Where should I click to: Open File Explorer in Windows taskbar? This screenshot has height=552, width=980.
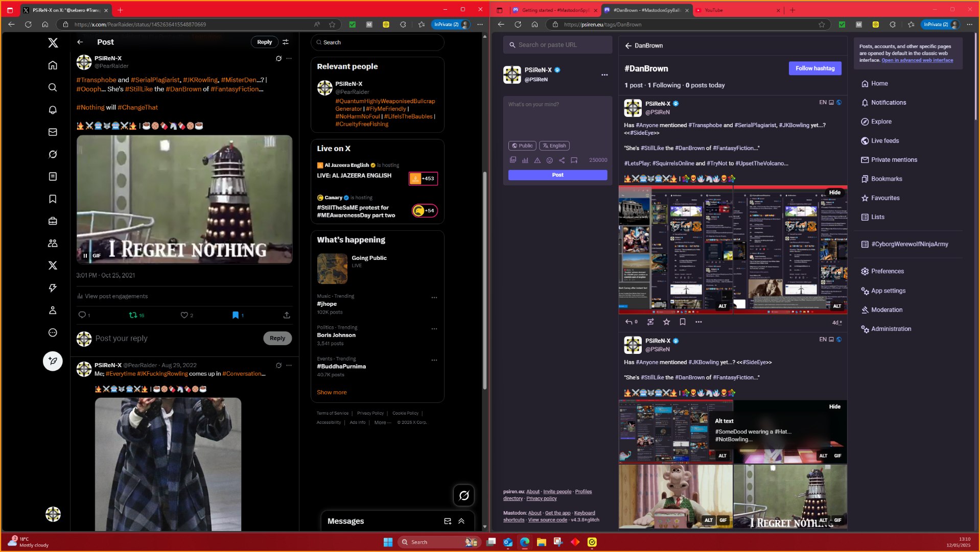542,542
